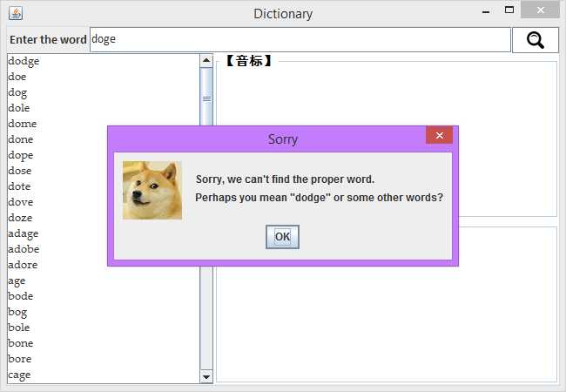Select "dog" in the word list
The height and width of the screenshot is (392, 566).
(x=104, y=92)
